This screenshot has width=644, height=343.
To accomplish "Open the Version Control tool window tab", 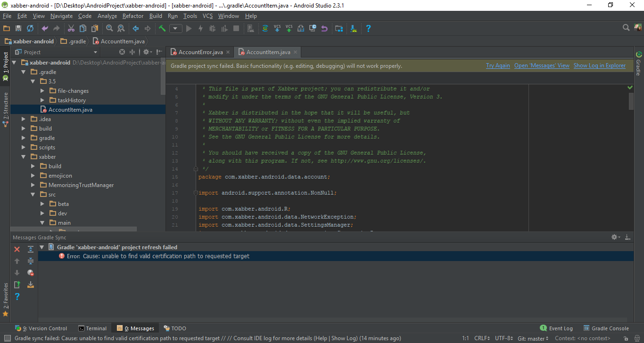I will [41, 328].
